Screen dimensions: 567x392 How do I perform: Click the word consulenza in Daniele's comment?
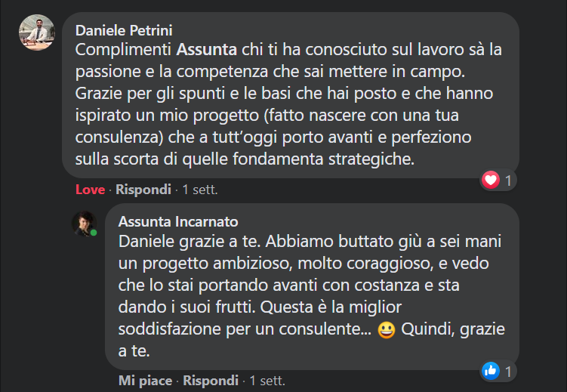[116, 138]
